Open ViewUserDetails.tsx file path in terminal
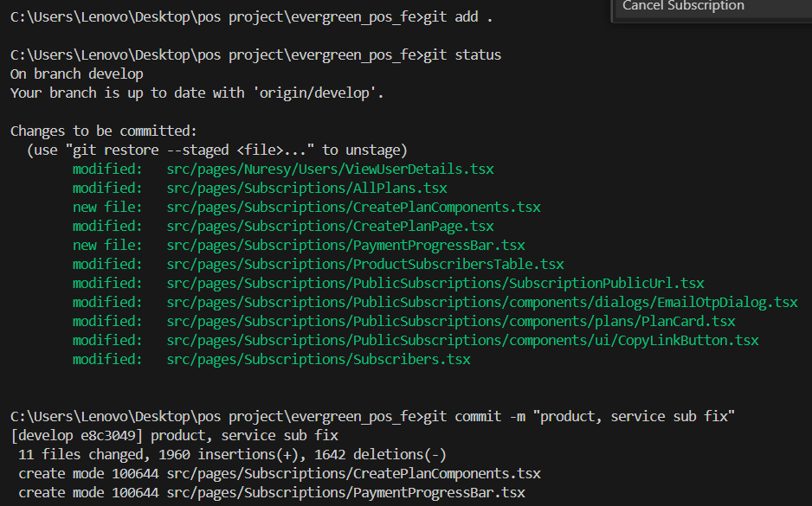Image resolution: width=812 pixels, height=506 pixels. (x=330, y=170)
